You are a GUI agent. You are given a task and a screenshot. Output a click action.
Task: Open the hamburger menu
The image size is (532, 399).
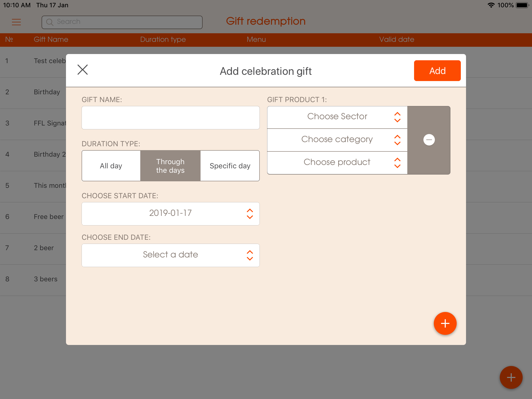[x=16, y=22]
